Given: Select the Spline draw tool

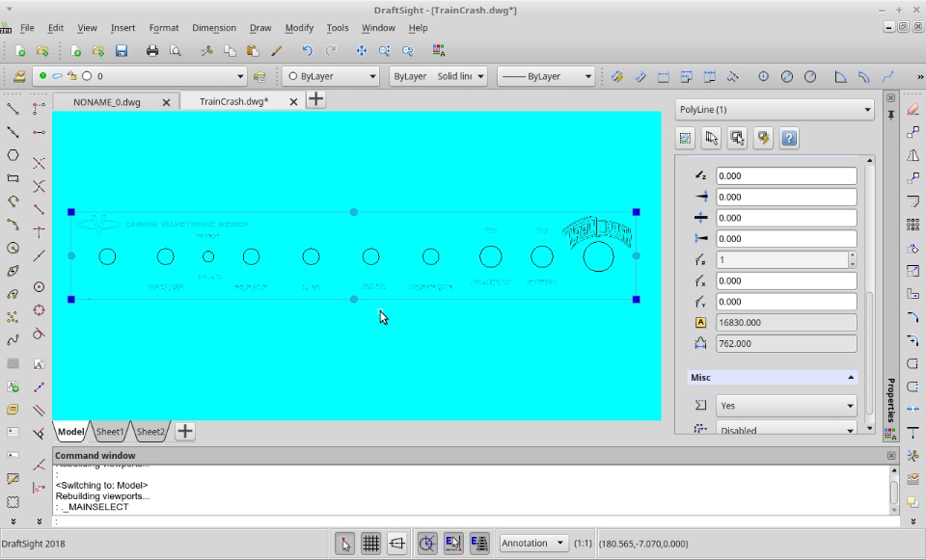Looking at the screenshot, I should (13, 340).
